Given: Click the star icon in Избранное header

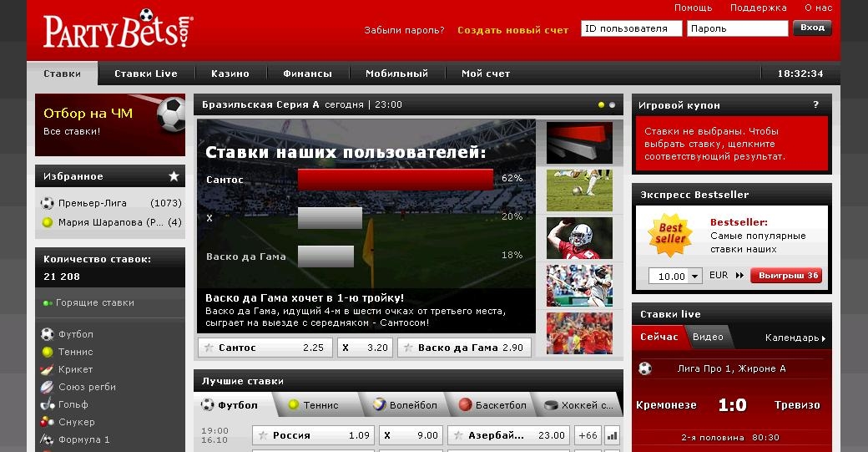Looking at the screenshot, I should (x=174, y=176).
